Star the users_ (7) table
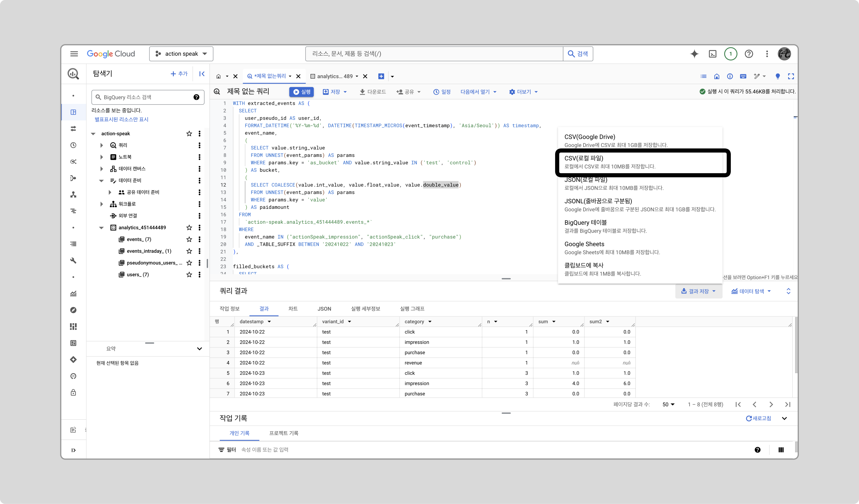 point(189,275)
